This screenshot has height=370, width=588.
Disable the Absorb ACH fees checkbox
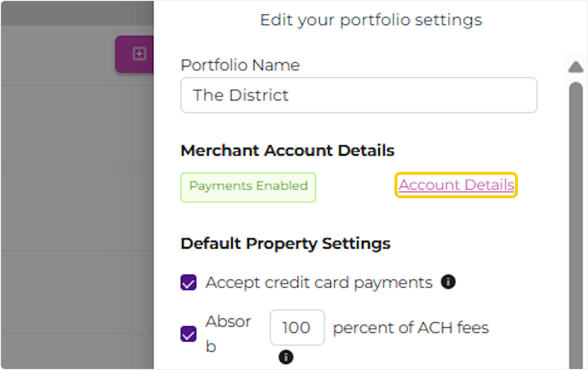coord(188,334)
